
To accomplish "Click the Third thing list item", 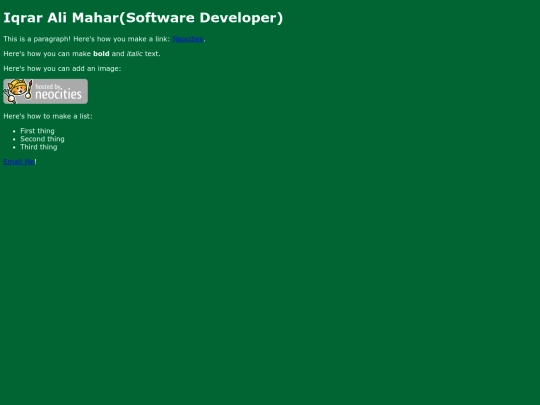I will tap(39, 147).
